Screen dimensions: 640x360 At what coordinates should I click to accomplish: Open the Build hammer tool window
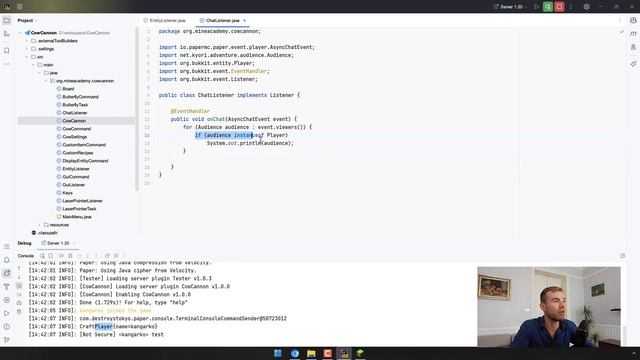pyautogui.click(x=7, y=287)
